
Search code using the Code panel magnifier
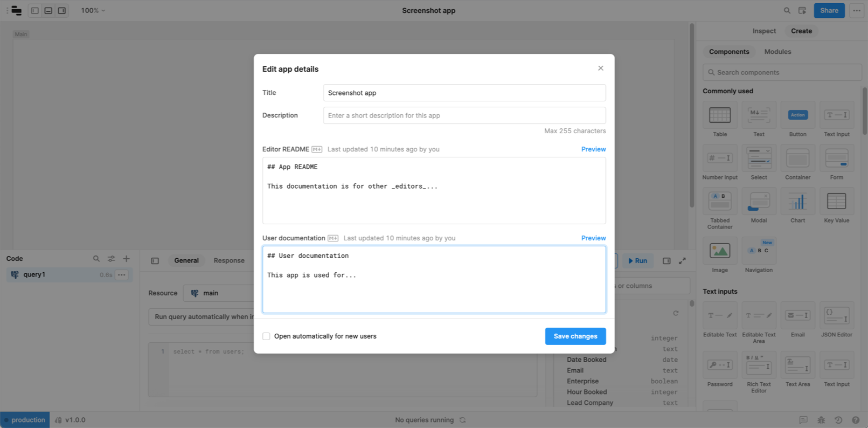tap(96, 259)
